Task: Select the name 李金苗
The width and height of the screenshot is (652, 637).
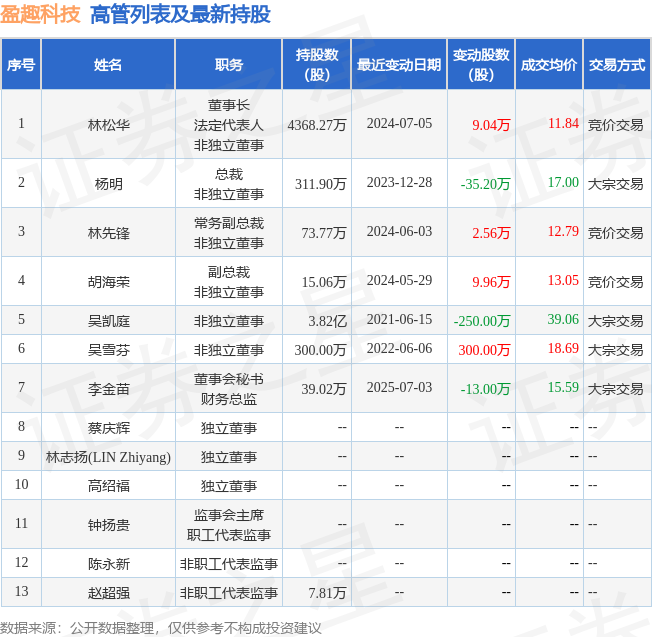Action: (x=109, y=389)
